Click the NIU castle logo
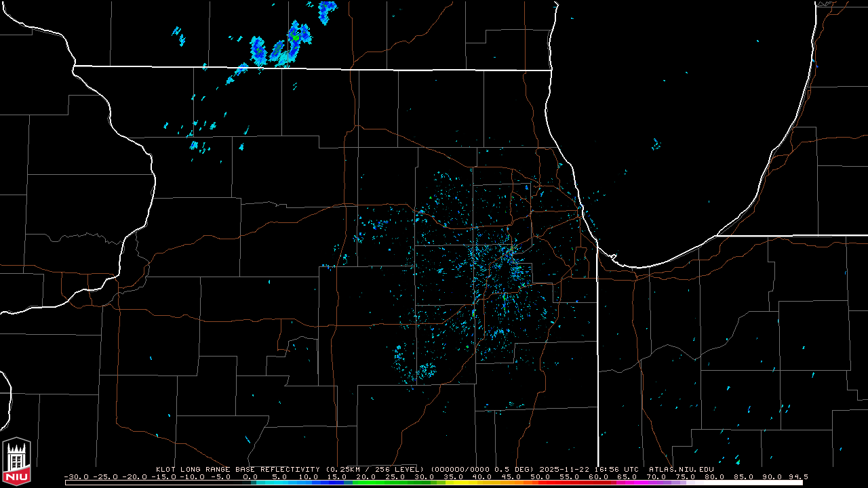The height and width of the screenshot is (488, 868). [x=16, y=460]
